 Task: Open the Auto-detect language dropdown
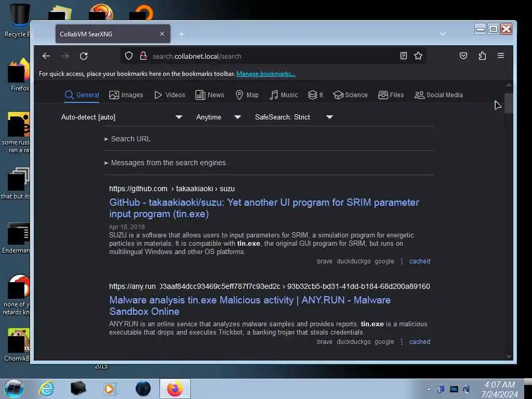coord(122,117)
